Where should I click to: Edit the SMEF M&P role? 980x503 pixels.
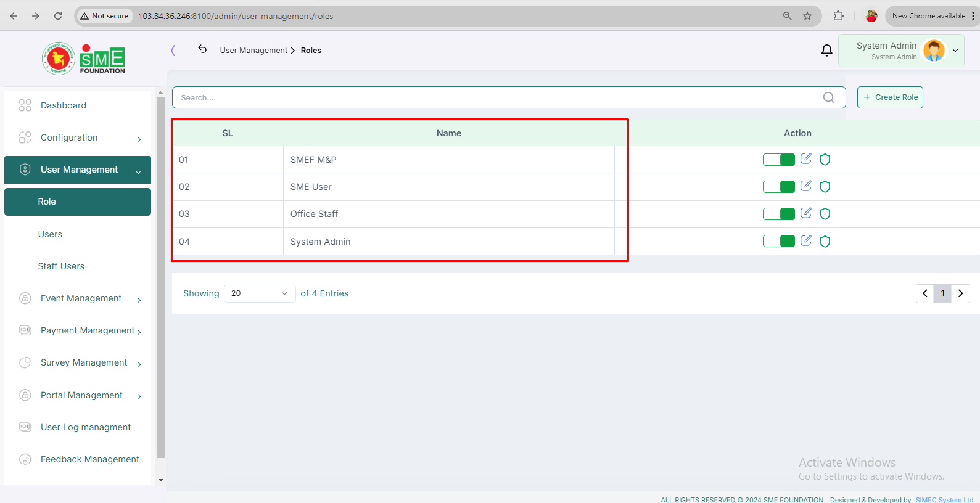(805, 159)
